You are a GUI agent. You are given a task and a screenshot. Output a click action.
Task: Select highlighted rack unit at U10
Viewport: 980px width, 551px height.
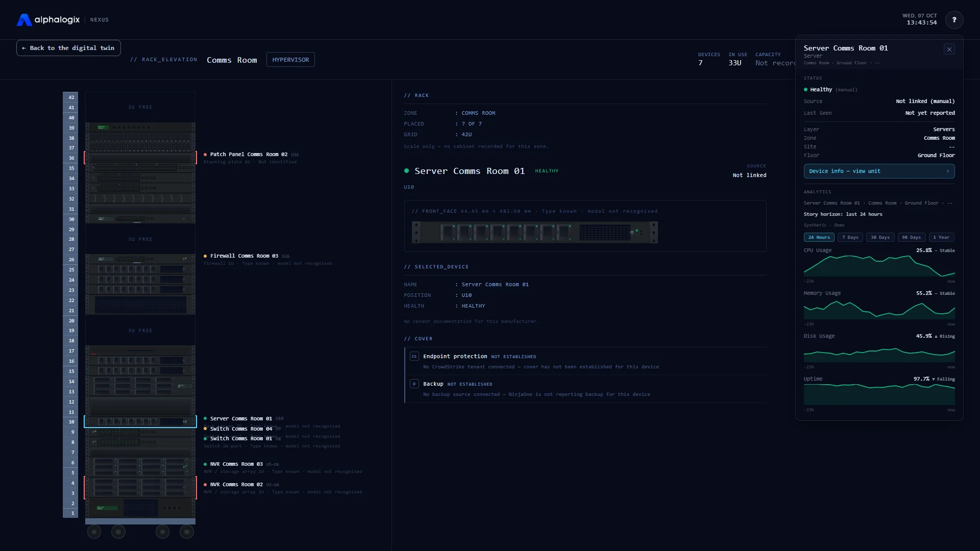click(140, 422)
